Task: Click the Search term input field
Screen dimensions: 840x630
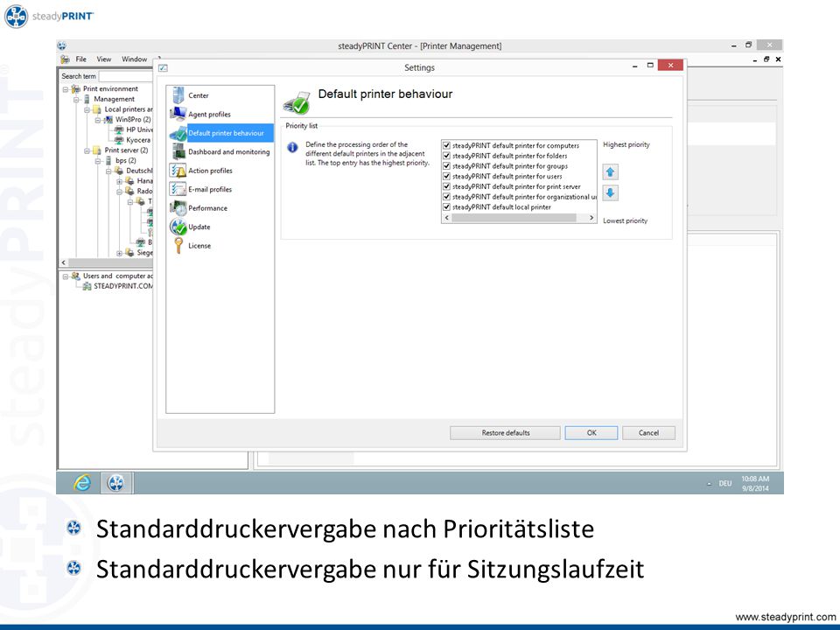Action: pos(126,77)
